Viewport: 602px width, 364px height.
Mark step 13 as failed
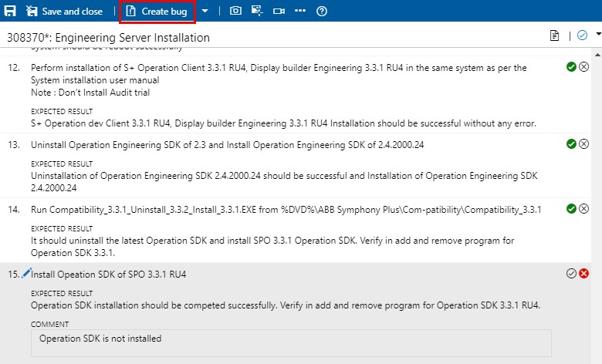[584, 144]
